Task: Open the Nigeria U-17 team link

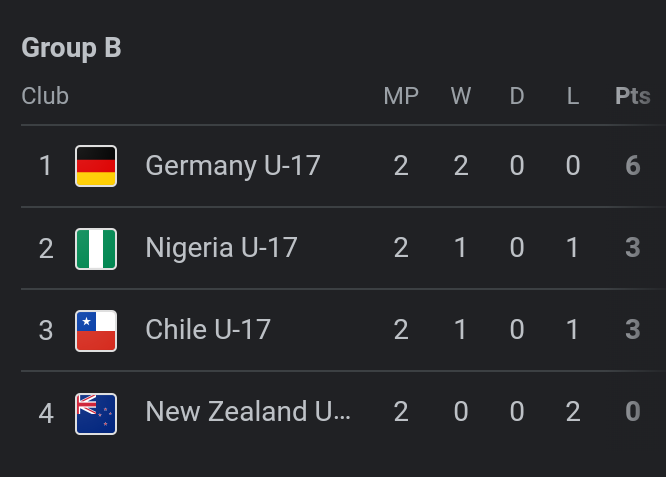Action: click(x=221, y=248)
